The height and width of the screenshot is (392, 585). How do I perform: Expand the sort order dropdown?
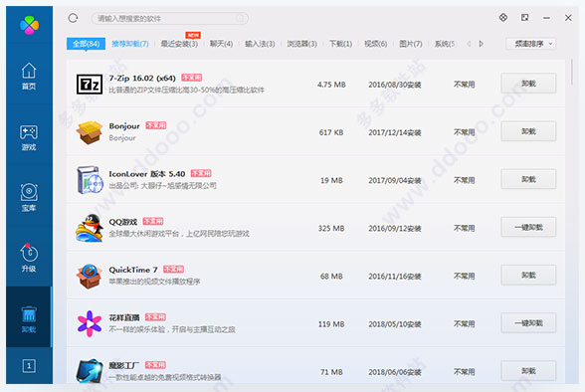(x=531, y=44)
